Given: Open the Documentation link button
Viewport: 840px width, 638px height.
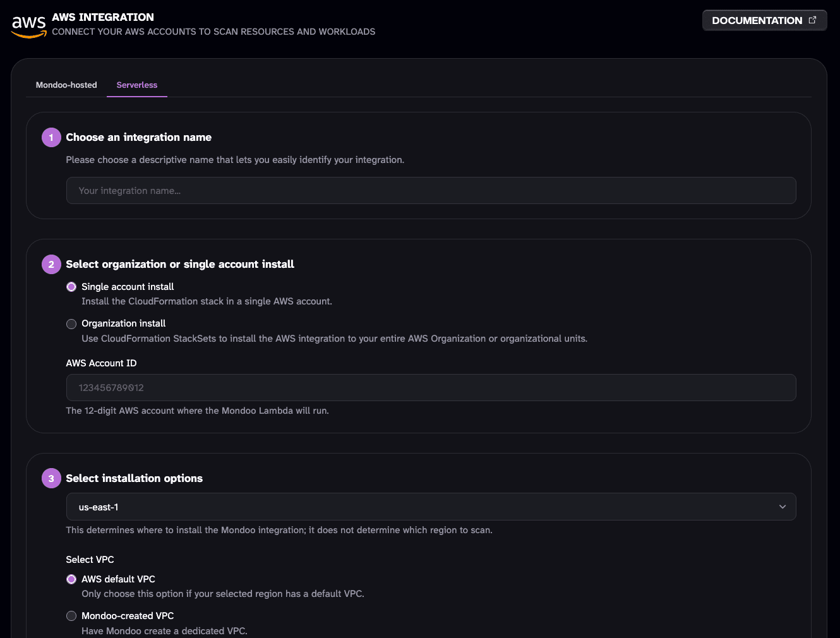Looking at the screenshot, I should click(764, 20).
